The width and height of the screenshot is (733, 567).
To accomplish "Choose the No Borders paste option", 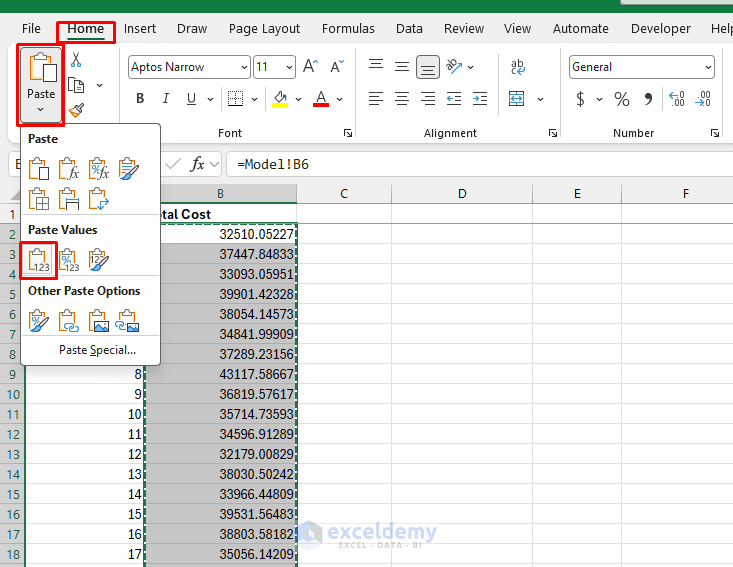I will click(39, 199).
